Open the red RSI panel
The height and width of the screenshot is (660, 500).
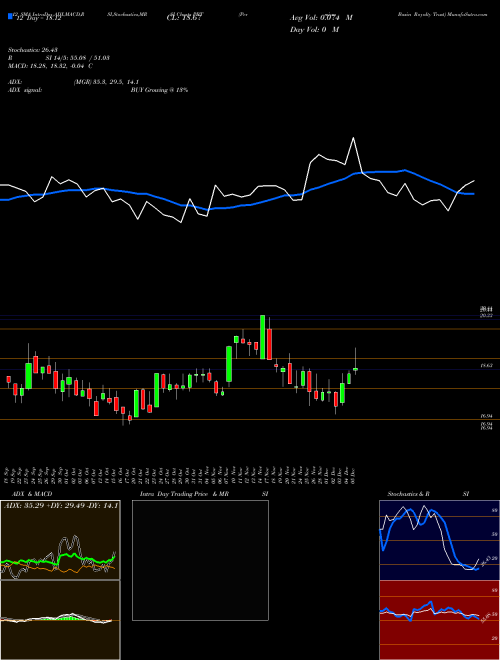[x=439, y=620]
